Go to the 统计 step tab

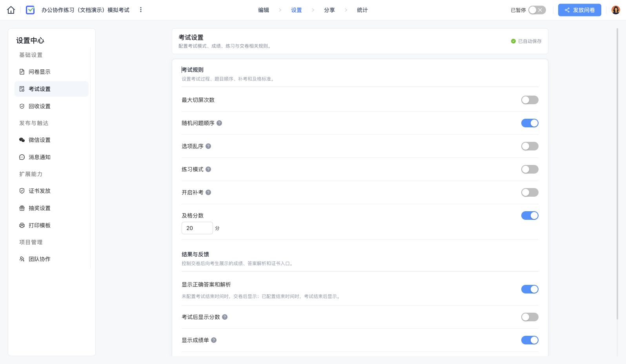pyautogui.click(x=362, y=10)
